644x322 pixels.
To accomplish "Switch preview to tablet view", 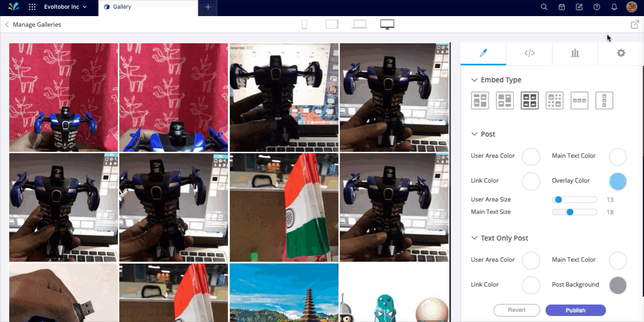I will coord(332,24).
